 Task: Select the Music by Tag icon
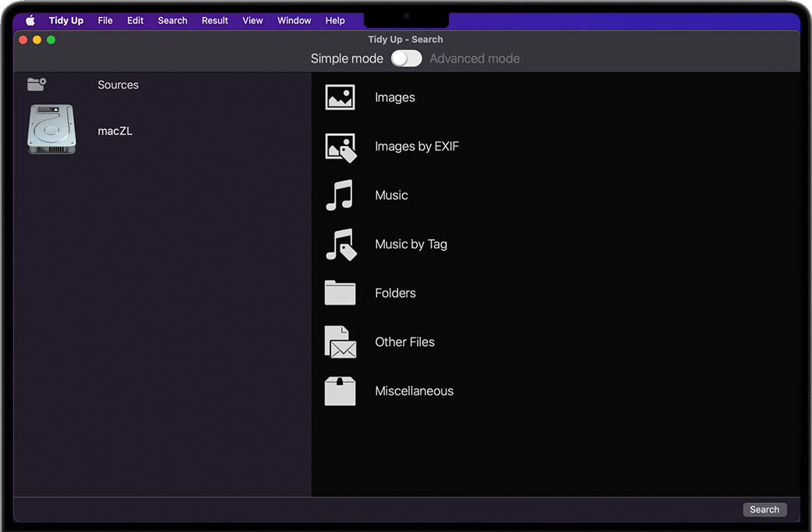(x=340, y=245)
